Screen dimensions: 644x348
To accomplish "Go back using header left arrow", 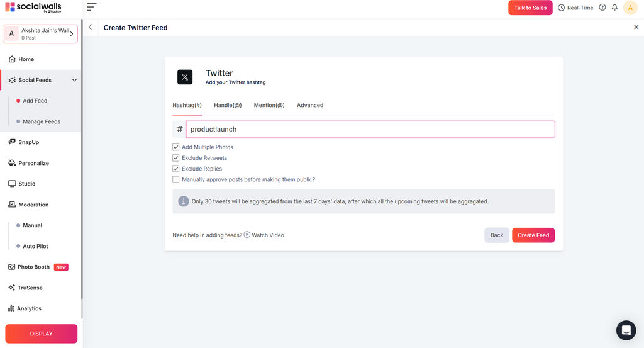I will click(x=91, y=27).
